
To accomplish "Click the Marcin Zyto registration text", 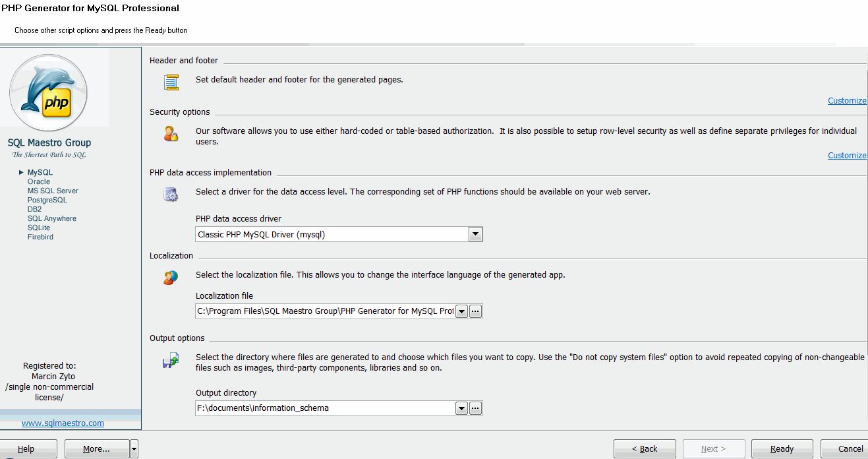I will tap(53, 377).
